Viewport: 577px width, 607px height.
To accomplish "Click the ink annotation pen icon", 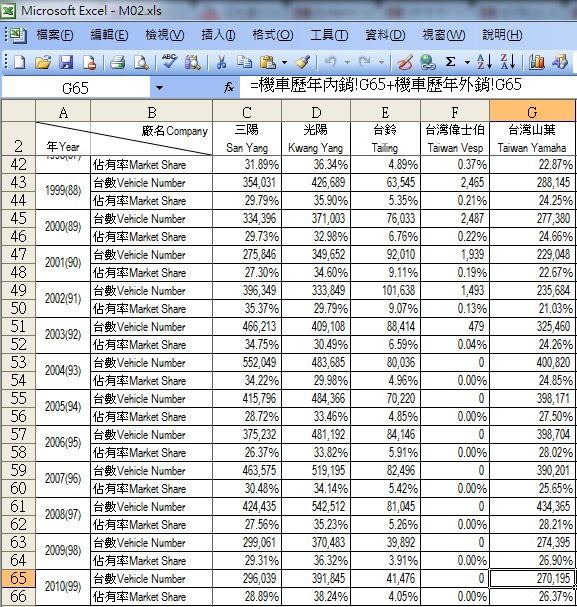I will (405, 62).
